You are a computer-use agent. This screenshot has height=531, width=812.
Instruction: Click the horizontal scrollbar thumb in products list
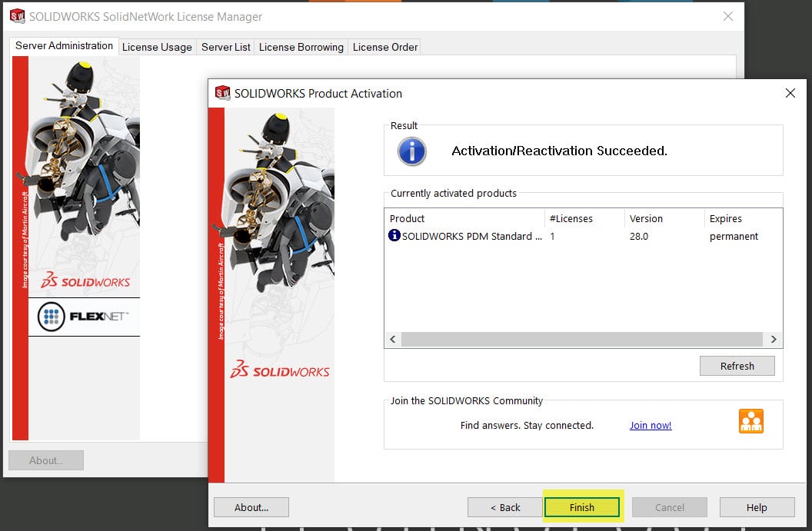click(x=582, y=339)
